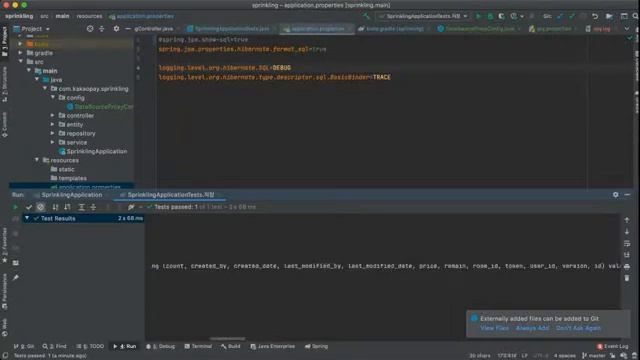Image resolution: width=640 pixels, height=360 pixels.
Task: Expand the gradle folder
Action: tap(21, 53)
